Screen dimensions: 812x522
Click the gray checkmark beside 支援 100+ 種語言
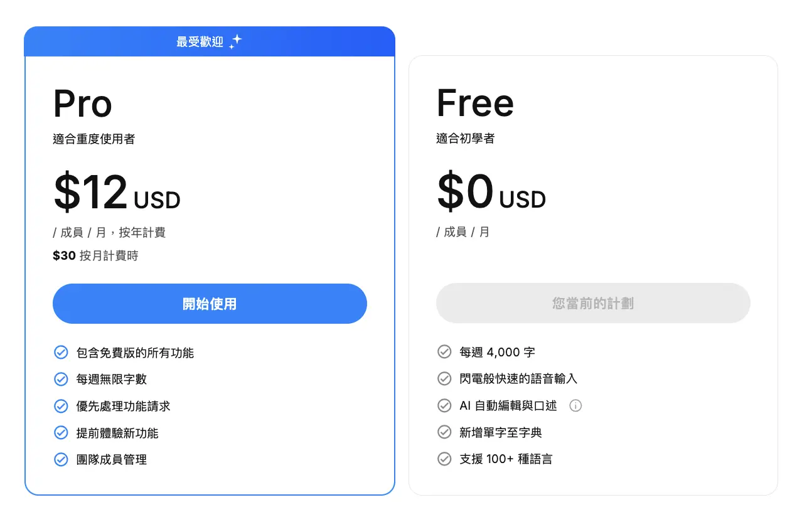[444, 459]
